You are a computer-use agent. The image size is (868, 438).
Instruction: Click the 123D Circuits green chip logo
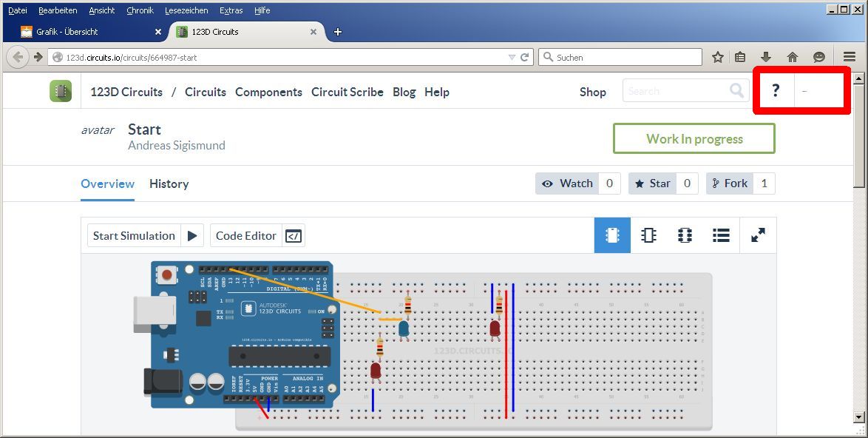coord(61,91)
